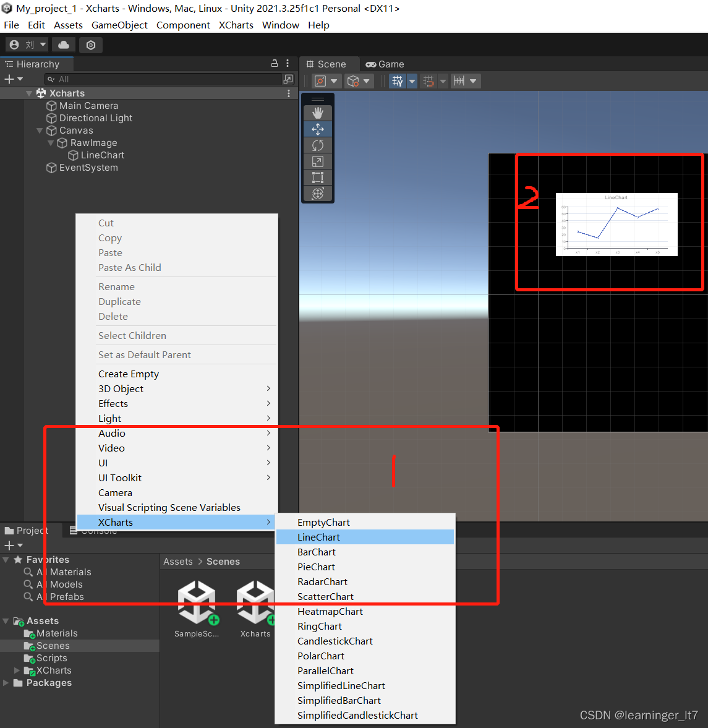Open the grid settings dropdown arrow

pos(412,81)
